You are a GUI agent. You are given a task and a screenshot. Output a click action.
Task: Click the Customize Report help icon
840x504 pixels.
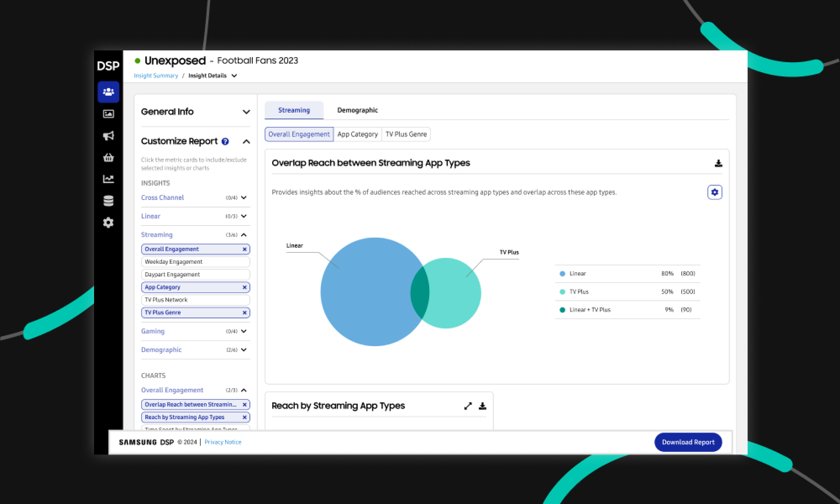[225, 142]
